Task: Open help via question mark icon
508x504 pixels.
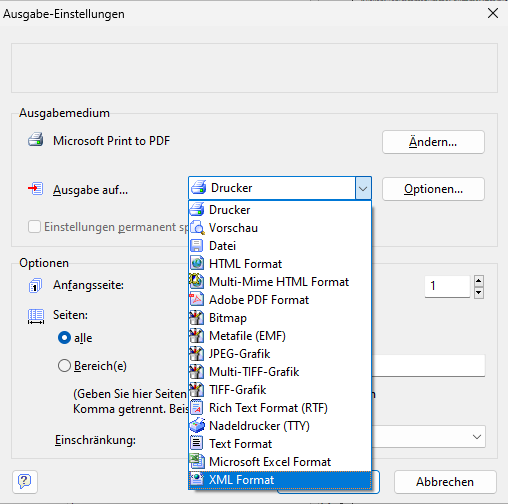Action: pos(25,482)
